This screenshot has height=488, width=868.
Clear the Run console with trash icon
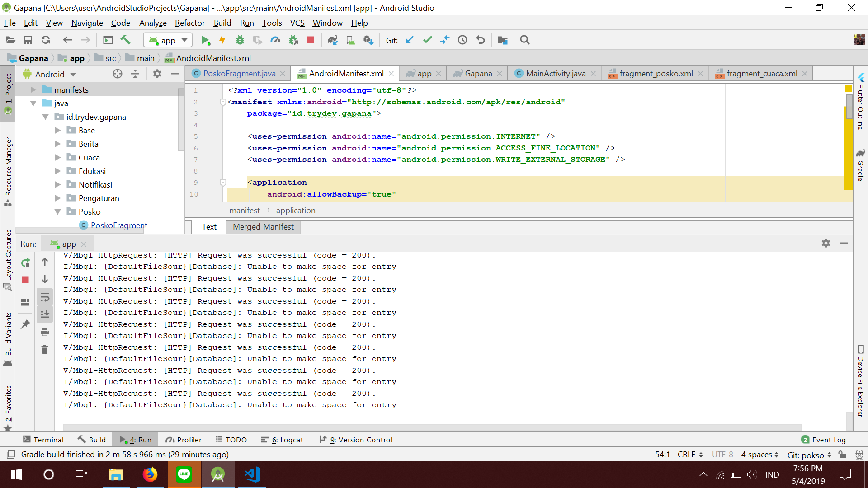click(45, 349)
